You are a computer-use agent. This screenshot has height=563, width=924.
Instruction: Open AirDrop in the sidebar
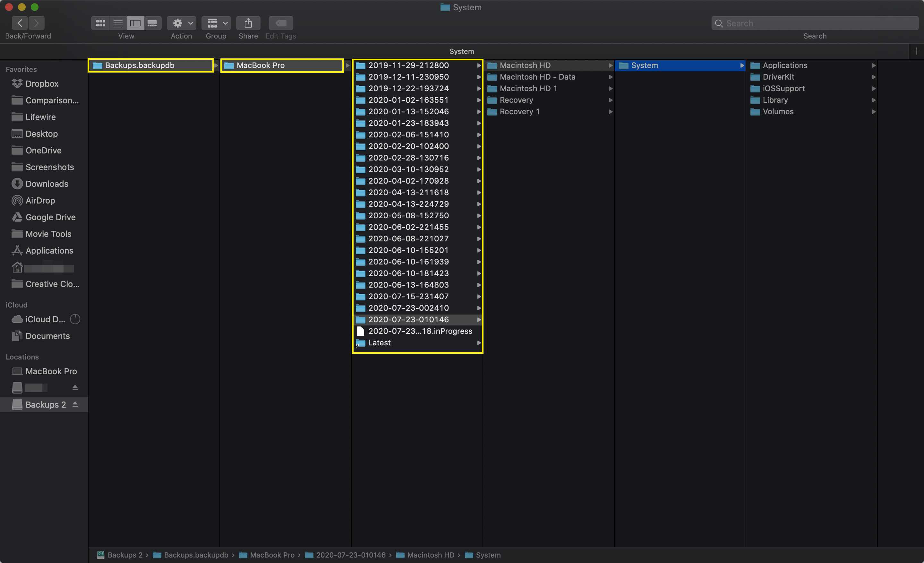coord(44,201)
